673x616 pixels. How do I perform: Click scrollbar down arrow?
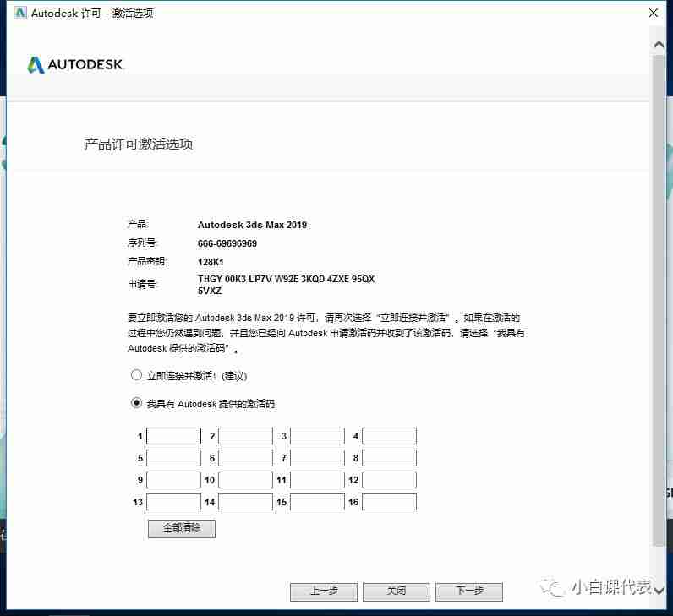659,591
